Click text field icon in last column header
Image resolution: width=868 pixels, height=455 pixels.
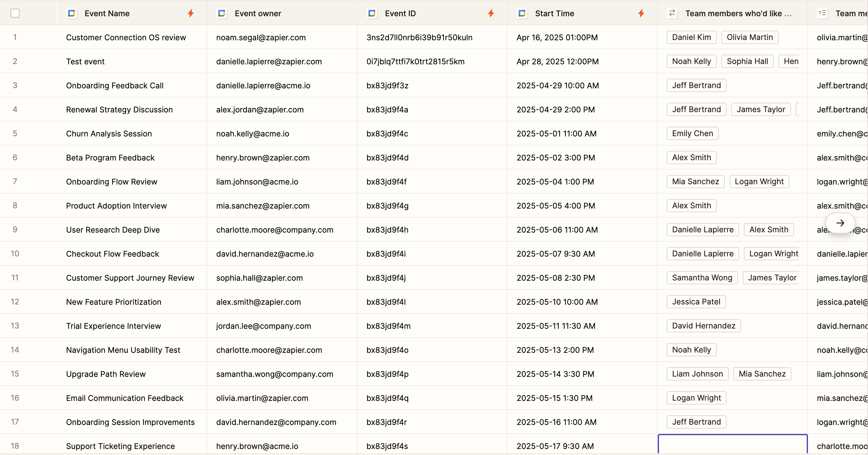pos(822,14)
